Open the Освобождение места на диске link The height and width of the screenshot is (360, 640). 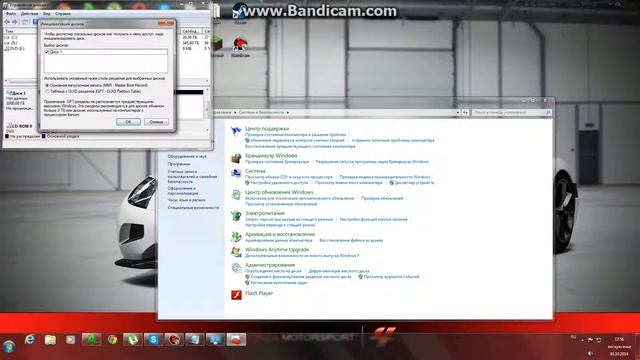coord(273,271)
